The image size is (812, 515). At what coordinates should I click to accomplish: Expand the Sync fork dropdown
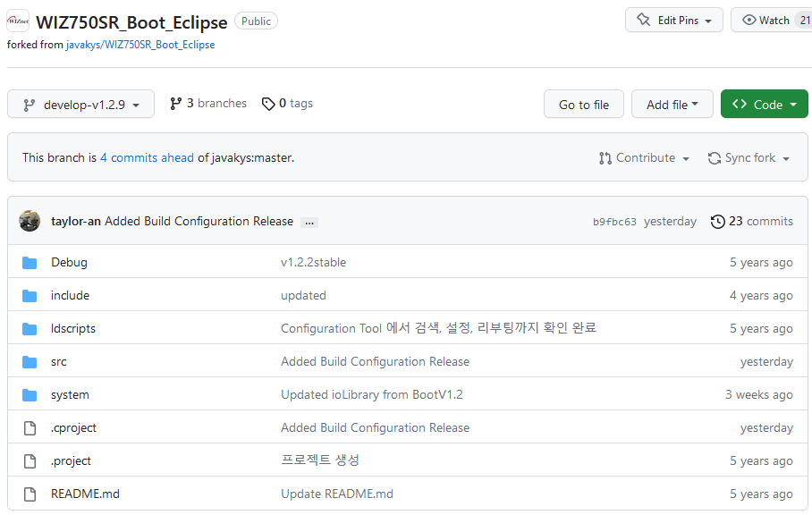[x=749, y=158]
